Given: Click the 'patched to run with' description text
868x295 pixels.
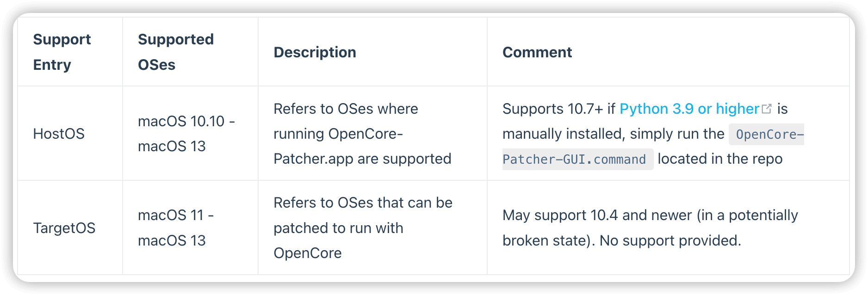Looking at the screenshot, I should tap(338, 228).
